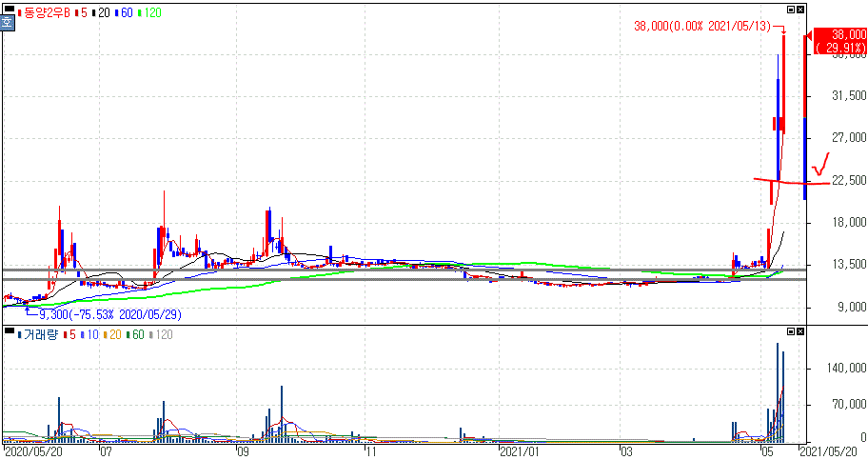Click the 07 month marker on date axis

(106, 451)
